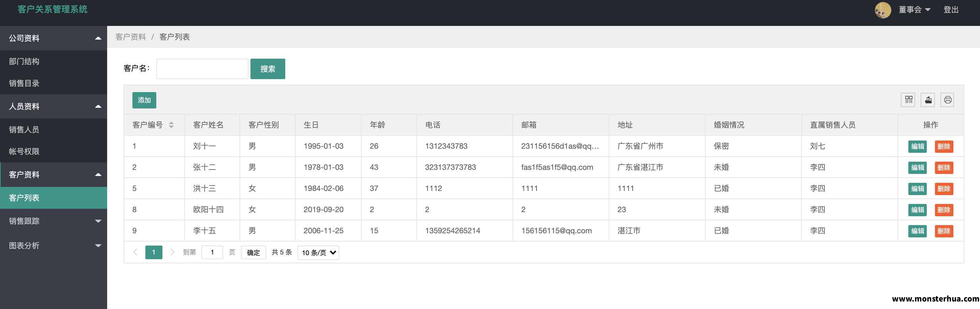The width and height of the screenshot is (980, 309).
Task: Open 帐号权限 in the sidebar
Action: pyautogui.click(x=54, y=152)
